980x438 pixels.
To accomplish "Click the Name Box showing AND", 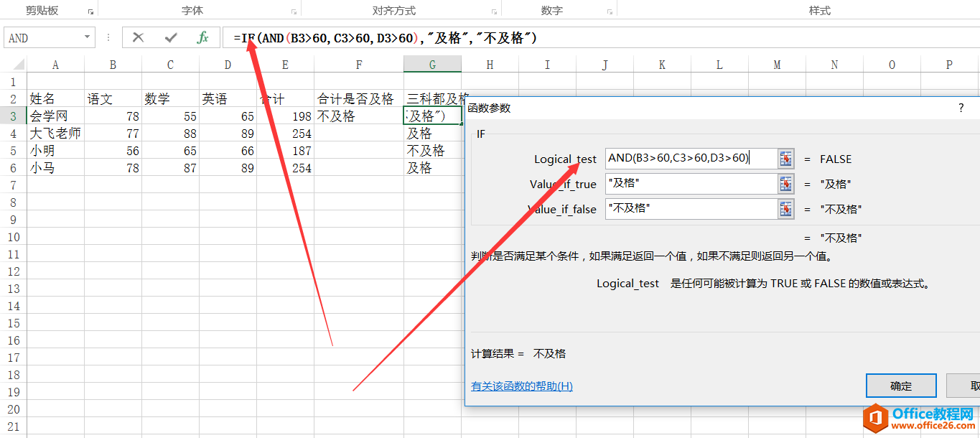I will (x=43, y=37).
